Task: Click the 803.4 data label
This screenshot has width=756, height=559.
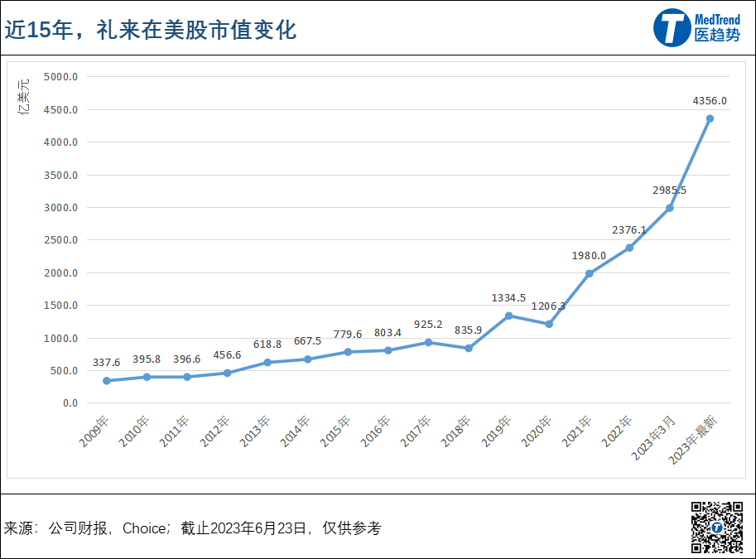Action: (388, 333)
